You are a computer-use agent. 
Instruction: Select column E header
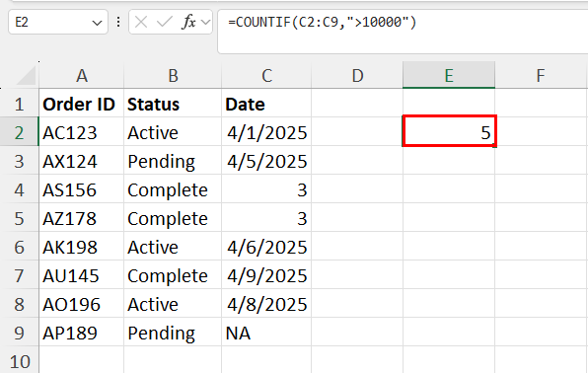449,75
